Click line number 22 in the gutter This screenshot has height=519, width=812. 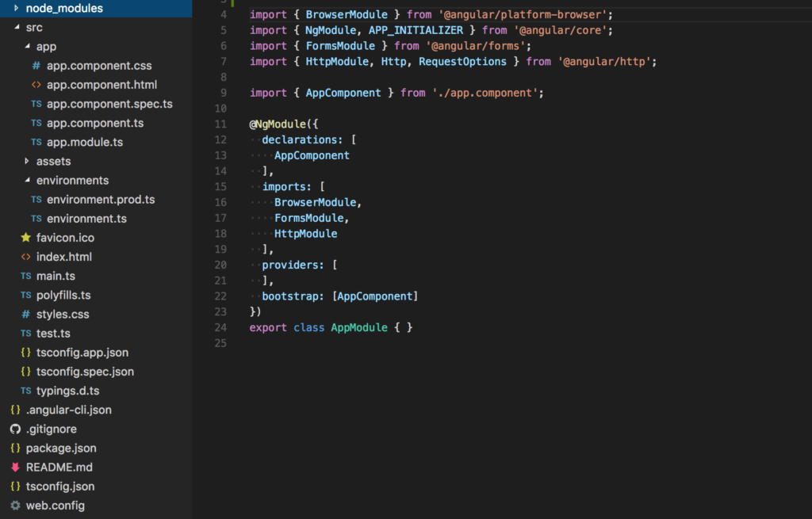pyautogui.click(x=220, y=296)
